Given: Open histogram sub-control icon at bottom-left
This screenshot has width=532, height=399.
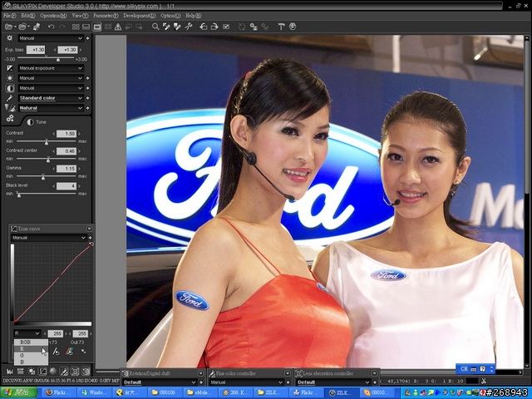Looking at the screenshot, I should 9,372.
